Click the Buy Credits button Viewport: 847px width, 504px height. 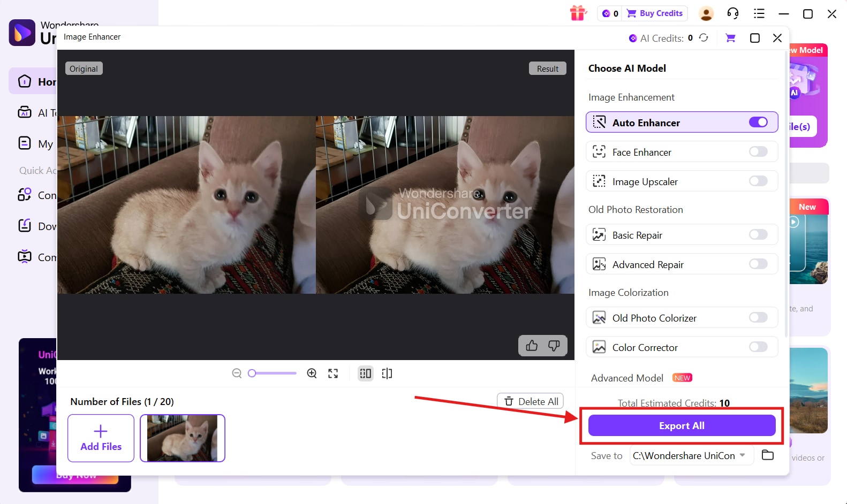pyautogui.click(x=655, y=13)
